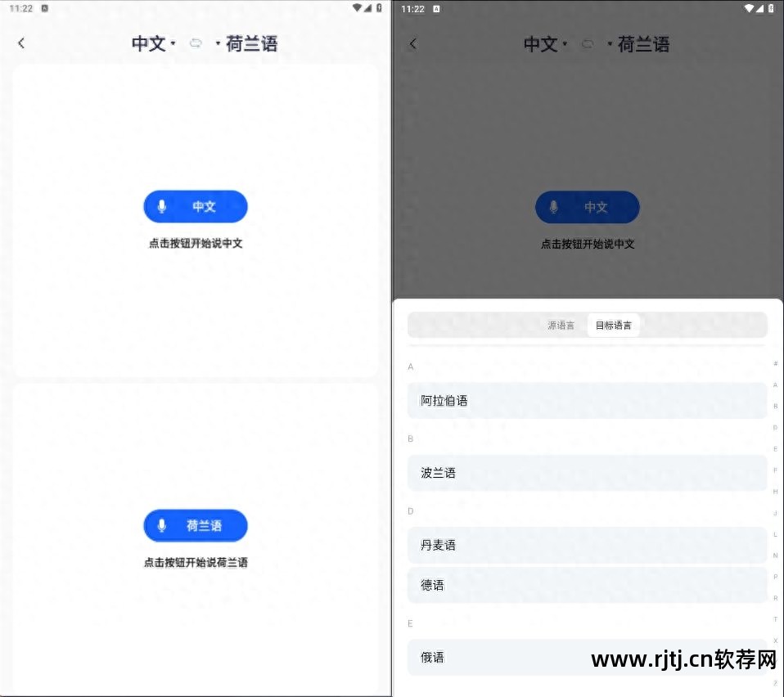Select 目标语言 tab in language sheet
Screen dimensions: 784x697
coord(614,326)
